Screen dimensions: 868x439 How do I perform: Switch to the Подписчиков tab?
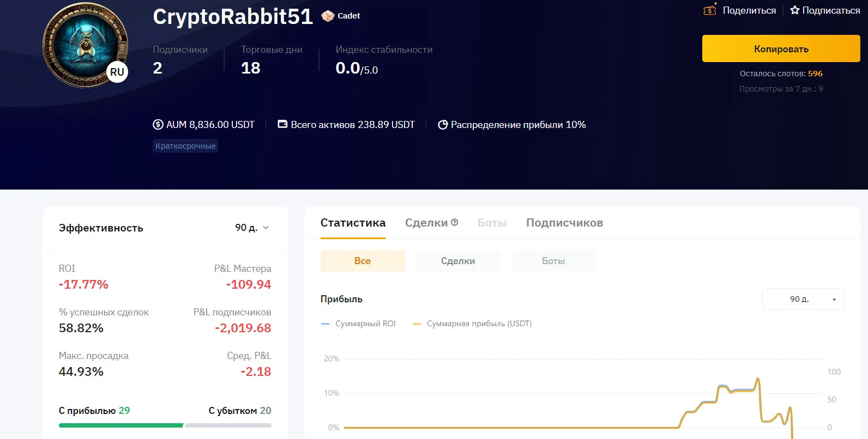pyautogui.click(x=564, y=223)
